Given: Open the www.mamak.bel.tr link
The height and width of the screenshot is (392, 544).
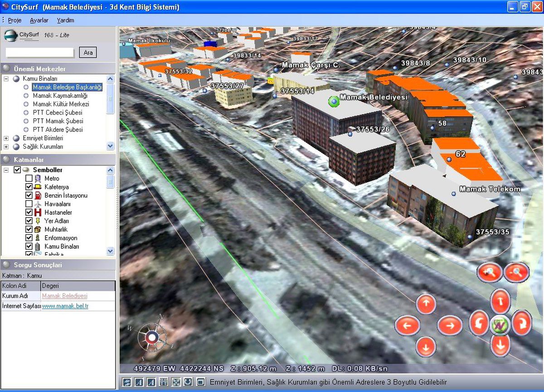Looking at the screenshot, I should click(65, 306).
